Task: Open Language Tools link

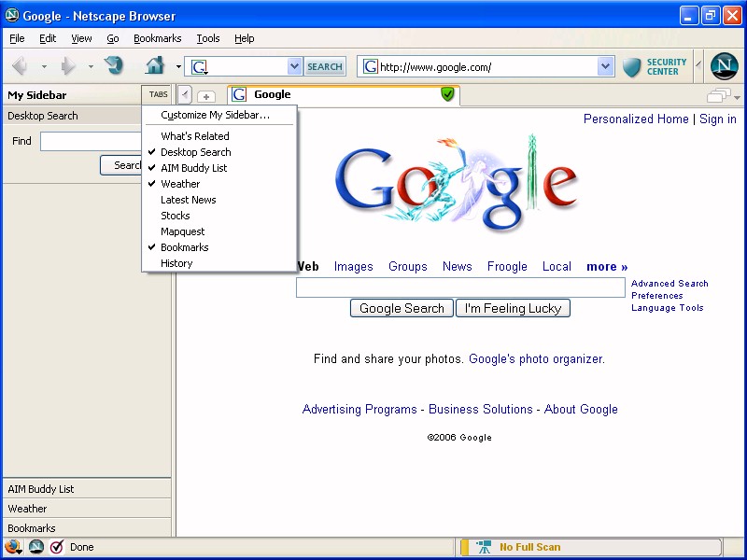Action: (667, 308)
